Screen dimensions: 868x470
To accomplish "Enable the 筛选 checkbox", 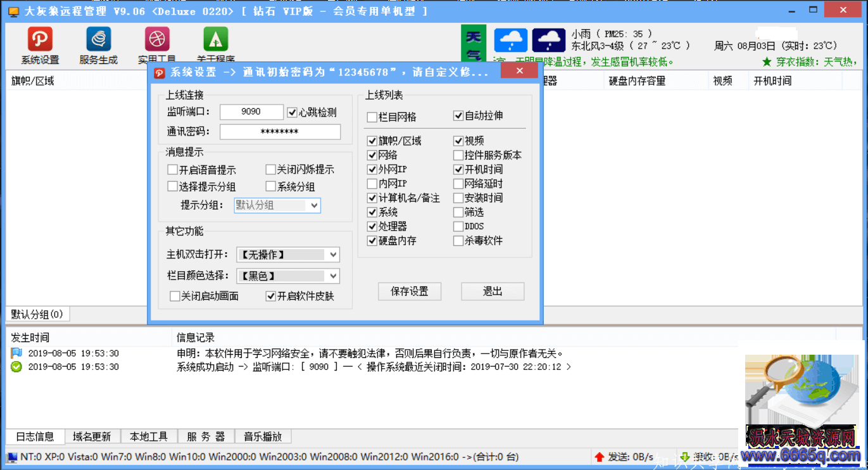I will (x=458, y=212).
